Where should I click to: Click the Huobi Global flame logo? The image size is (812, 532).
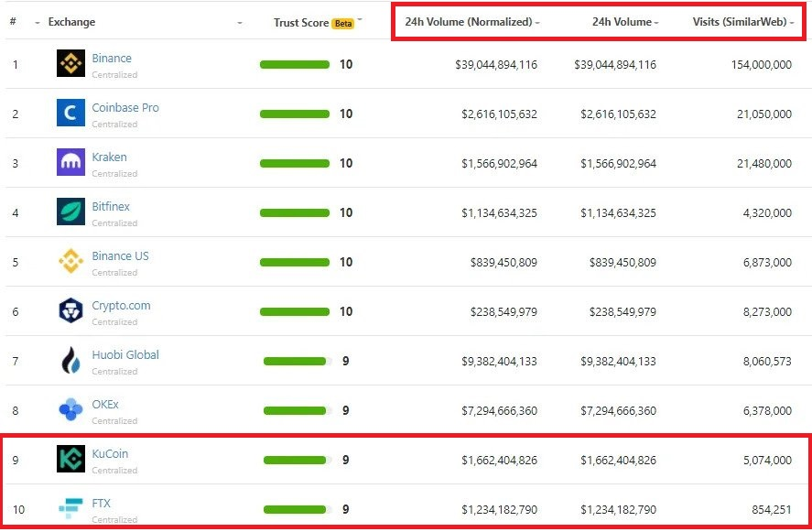click(x=70, y=360)
